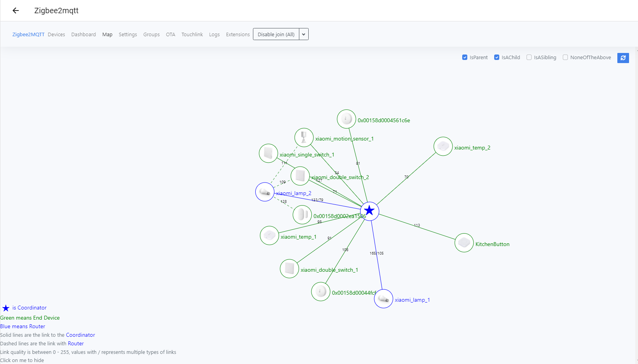Click the xiaomi_motion_sensor_1 label
Image resolution: width=638 pixels, height=364 pixels.
345,139
